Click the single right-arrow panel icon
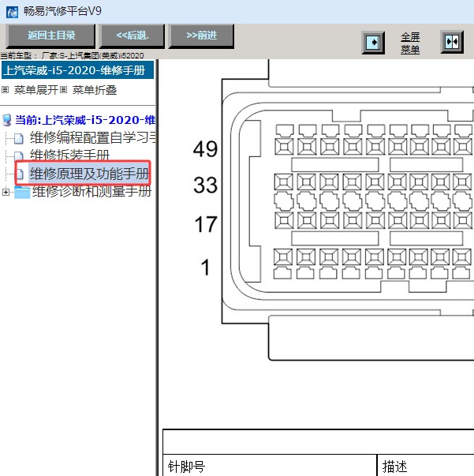 click(373, 43)
